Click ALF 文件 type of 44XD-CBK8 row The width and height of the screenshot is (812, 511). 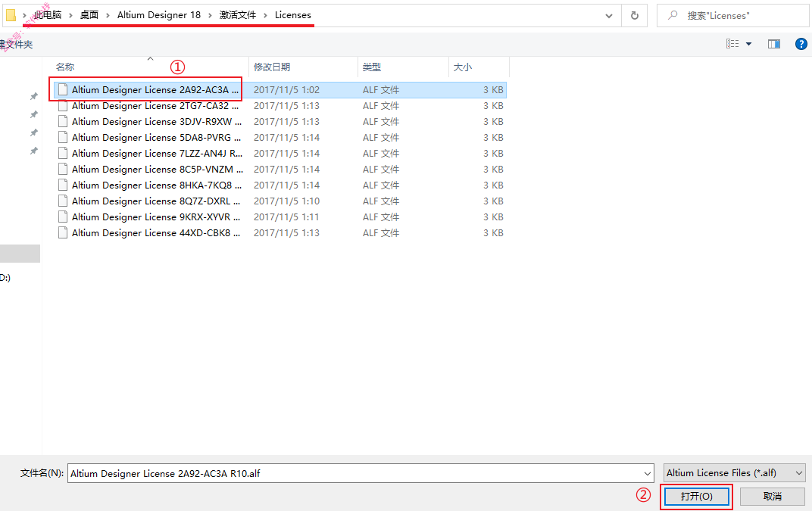coord(380,233)
